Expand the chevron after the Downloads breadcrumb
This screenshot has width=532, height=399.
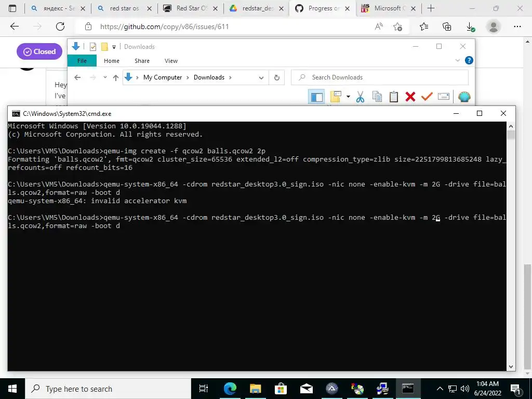click(230, 77)
